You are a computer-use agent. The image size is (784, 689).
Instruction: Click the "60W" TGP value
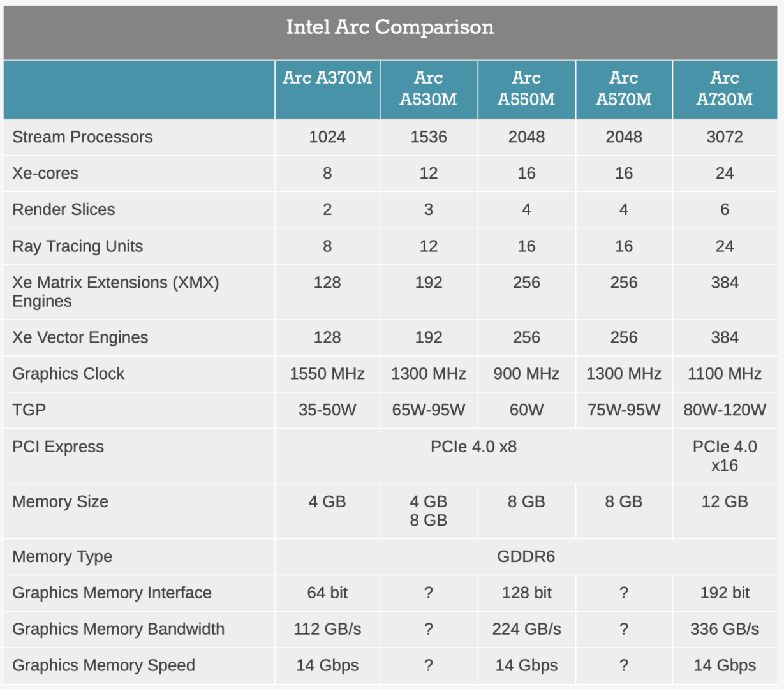pyautogui.click(x=526, y=410)
